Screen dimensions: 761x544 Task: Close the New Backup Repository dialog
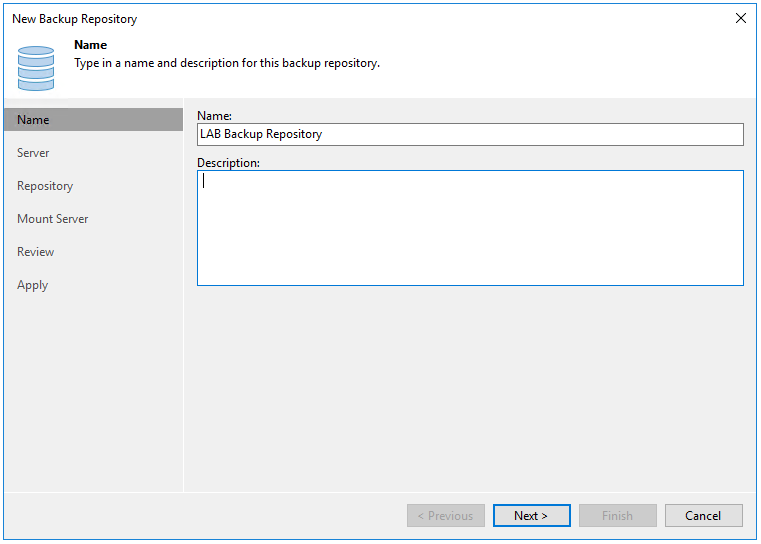[x=740, y=18]
